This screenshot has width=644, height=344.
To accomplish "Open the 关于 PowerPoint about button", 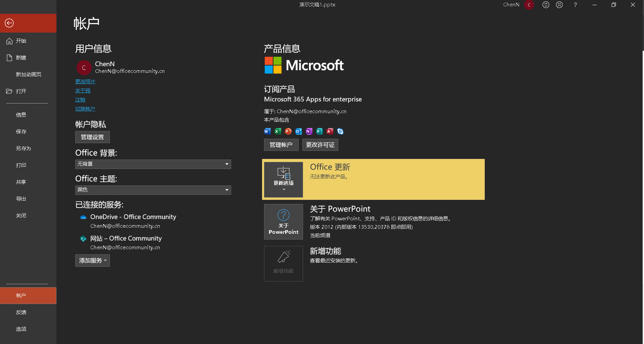I will click(x=284, y=222).
